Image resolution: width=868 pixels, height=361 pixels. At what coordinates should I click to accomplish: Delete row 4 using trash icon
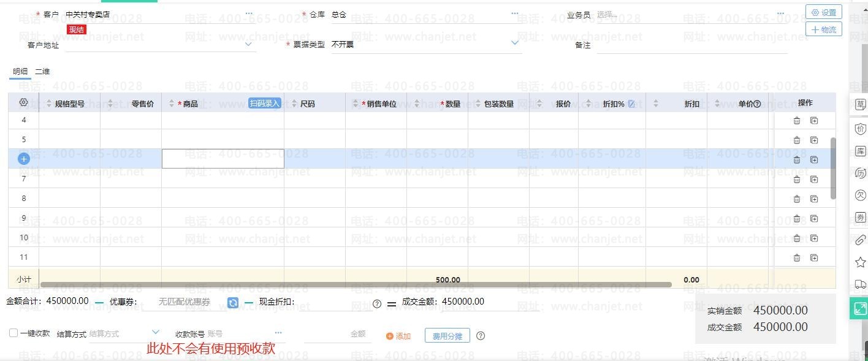[x=796, y=121]
